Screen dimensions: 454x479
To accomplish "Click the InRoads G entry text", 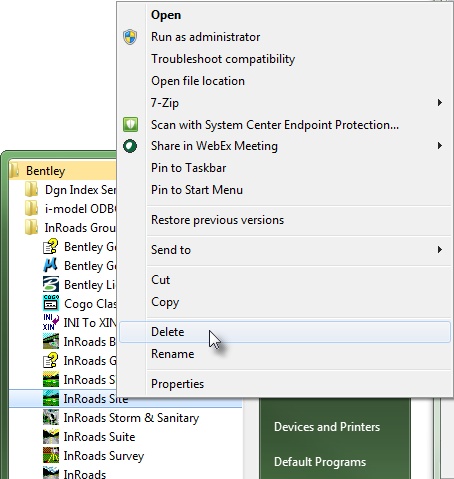I will pyautogui.click(x=90, y=361).
